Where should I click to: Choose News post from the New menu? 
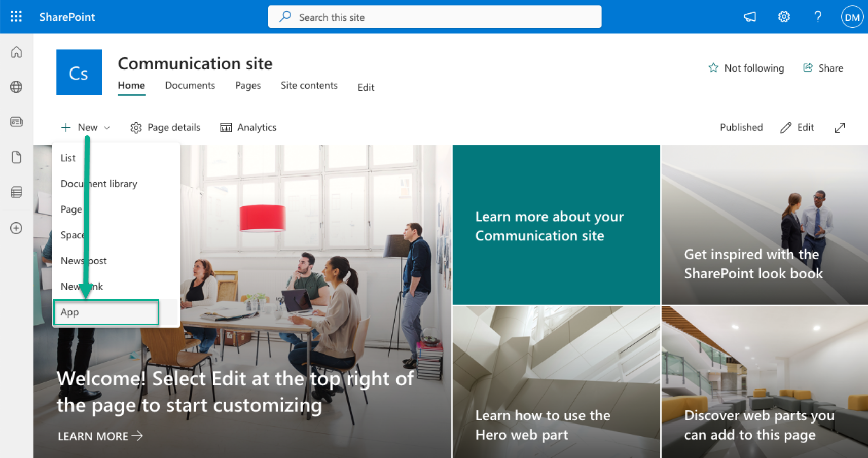(x=116, y=261)
